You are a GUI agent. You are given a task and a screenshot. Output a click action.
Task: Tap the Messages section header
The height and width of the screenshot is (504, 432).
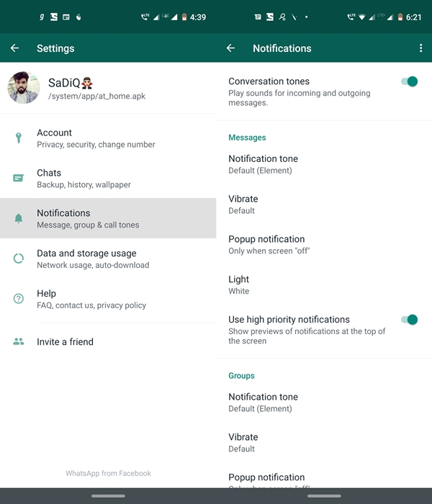[247, 138]
